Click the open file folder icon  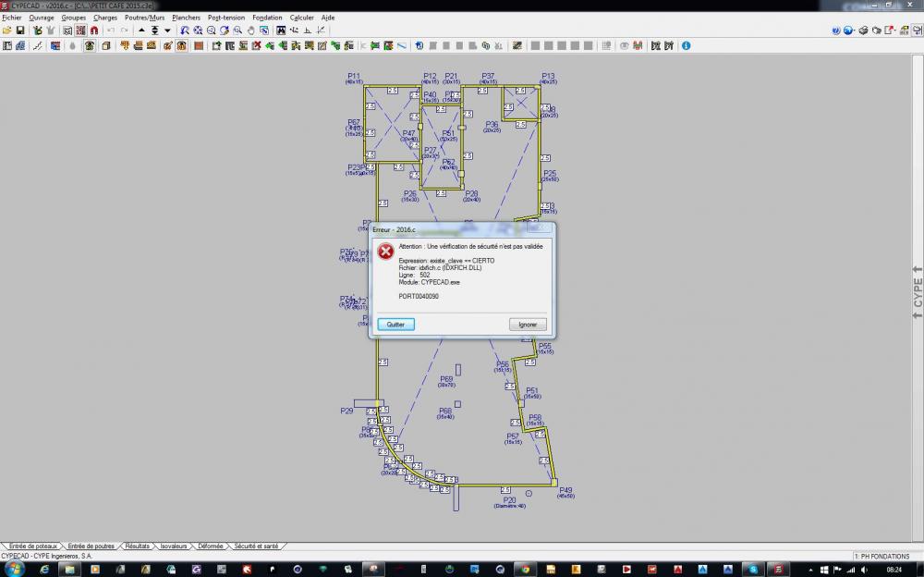click(x=7, y=31)
